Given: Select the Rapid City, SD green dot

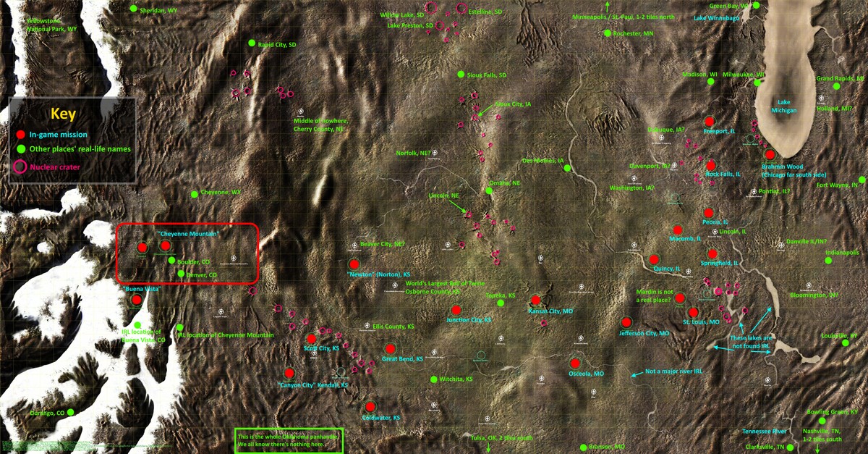Looking at the screenshot, I should 252,43.
